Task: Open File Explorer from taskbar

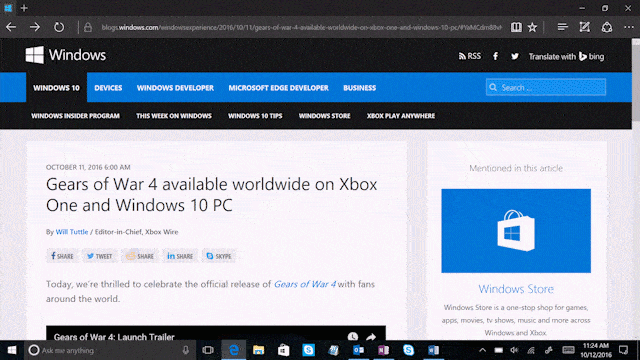Action: (x=258, y=350)
